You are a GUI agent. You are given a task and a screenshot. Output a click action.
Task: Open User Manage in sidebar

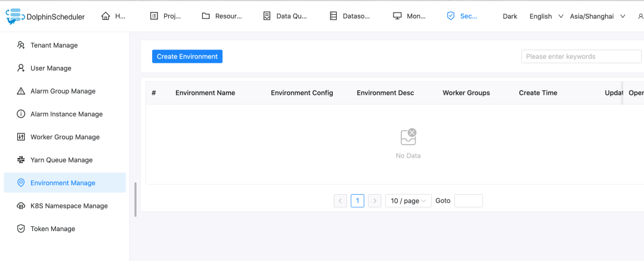point(65,68)
